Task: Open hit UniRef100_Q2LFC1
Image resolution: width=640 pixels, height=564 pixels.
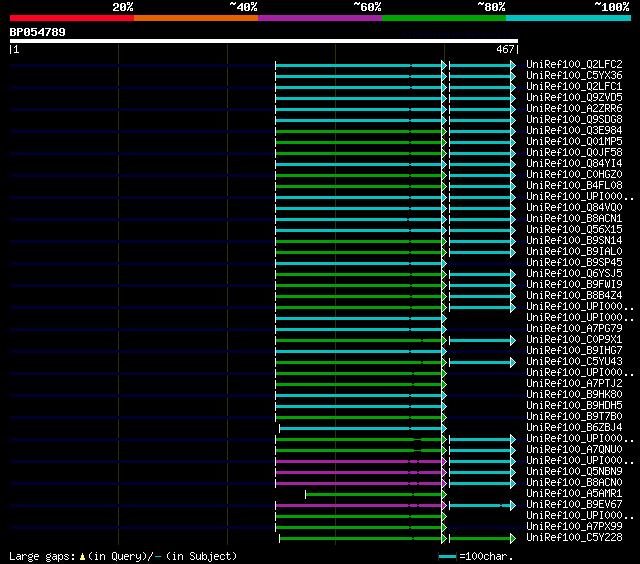Action: tap(574, 87)
